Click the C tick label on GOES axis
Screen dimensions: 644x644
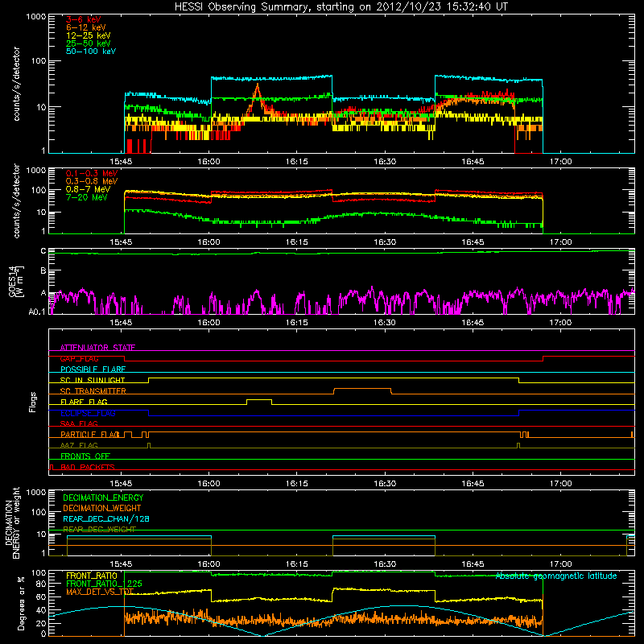[43, 251]
